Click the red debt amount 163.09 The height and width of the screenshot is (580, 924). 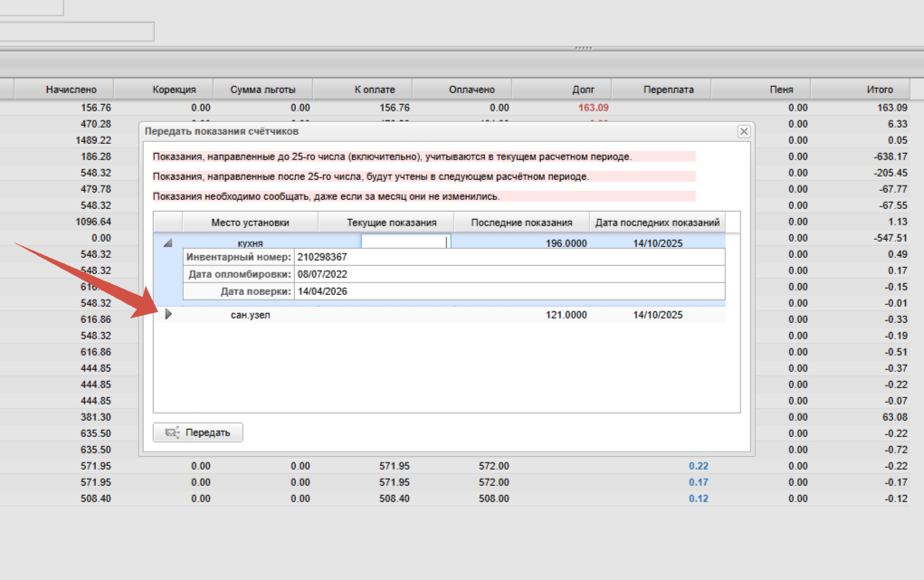coord(593,108)
